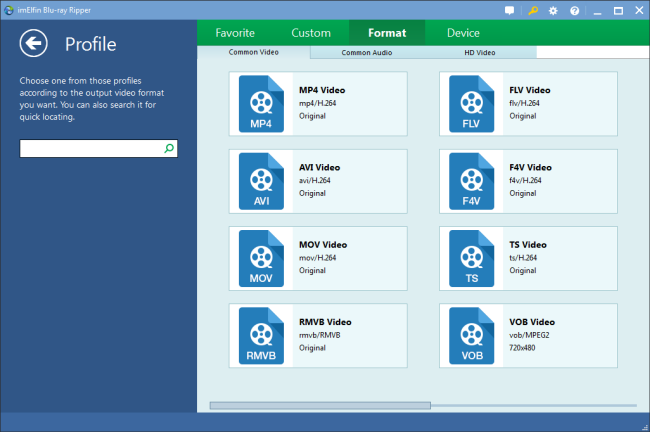Click the MOV file icon
This screenshot has height=432, width=650.
pos(261,258)
